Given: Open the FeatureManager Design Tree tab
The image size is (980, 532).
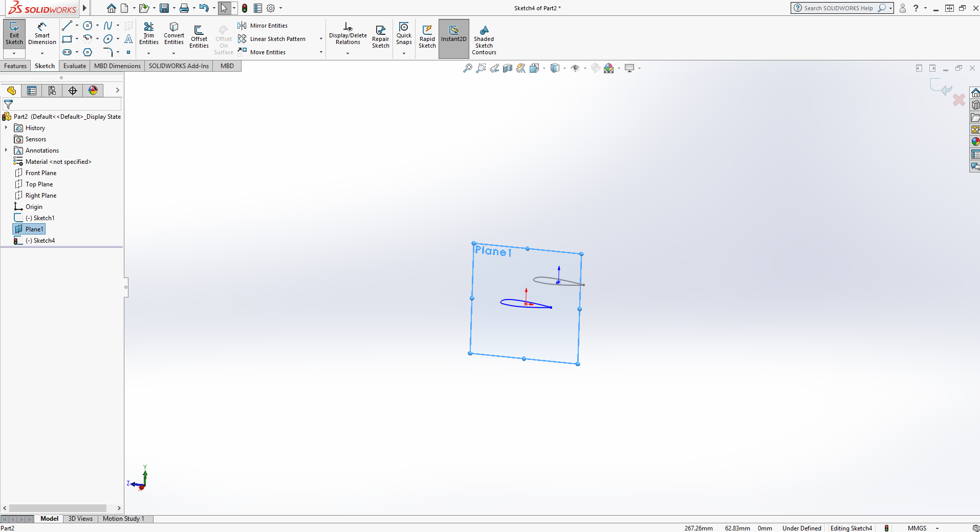Looking at the screenshot, I should point(11,91).
